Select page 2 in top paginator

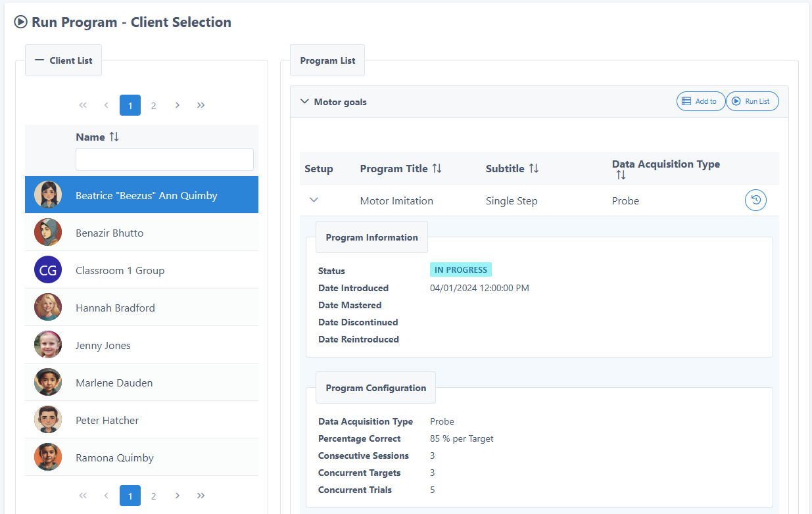coord(154,105)
